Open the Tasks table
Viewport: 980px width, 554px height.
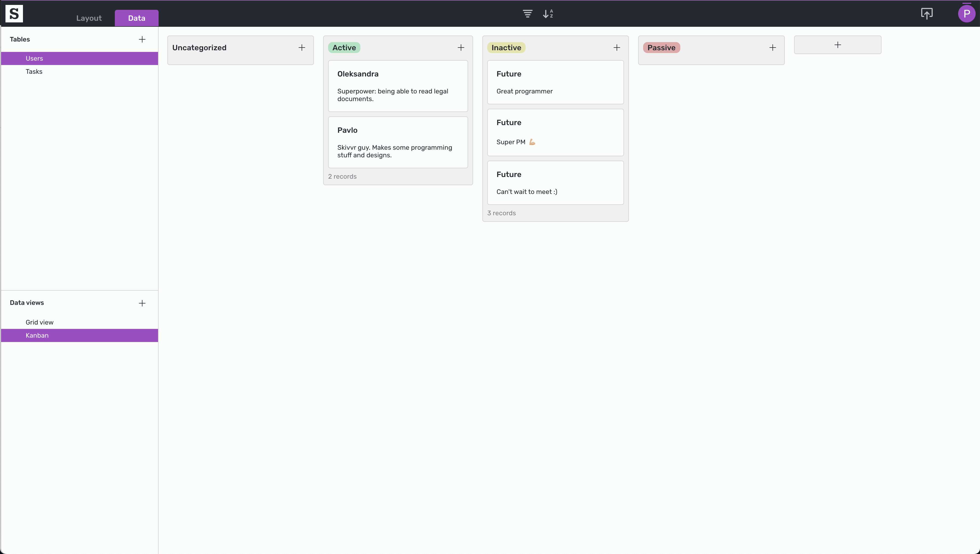(x=34, y=72)
